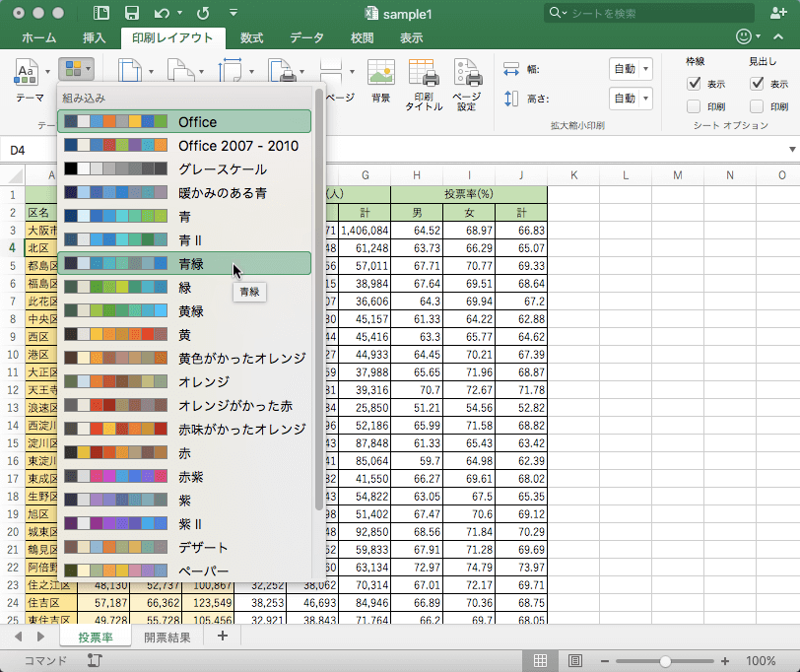Open the 開票結果 sheet tab
Screen dimensions: 800x672
[x=167, y=637]
